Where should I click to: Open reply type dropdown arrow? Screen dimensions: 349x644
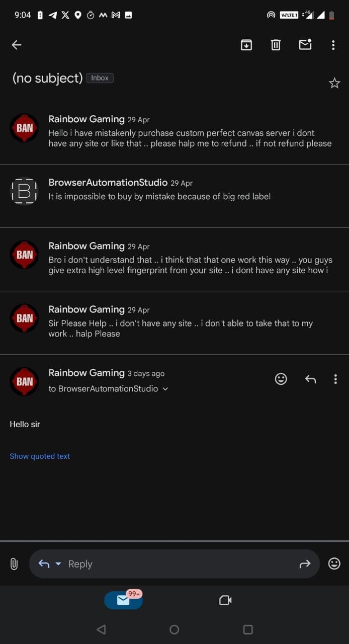pos(58,564)
